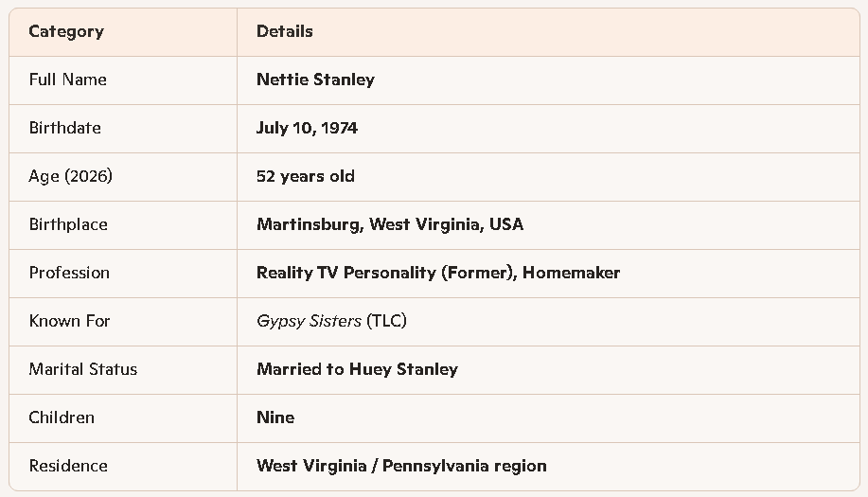Select the Age (2026) label
868x497 pixels.
(x=70, y=176)
